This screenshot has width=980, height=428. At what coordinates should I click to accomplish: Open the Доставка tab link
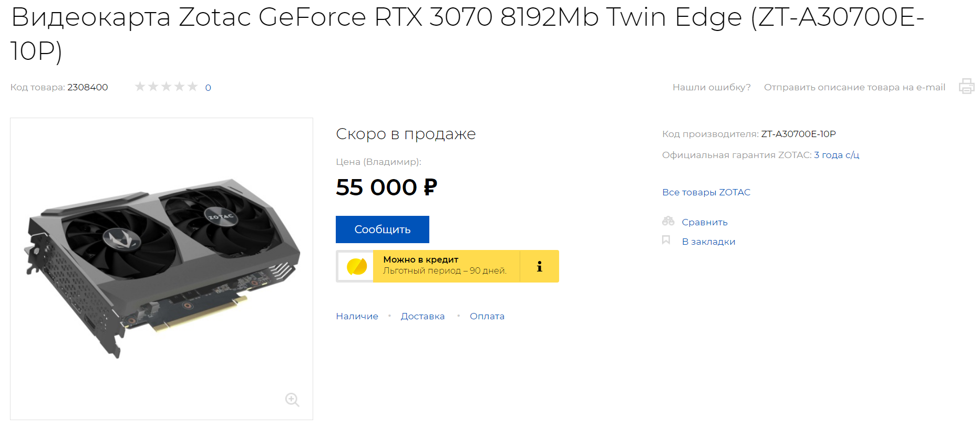(x=422, y=316)
